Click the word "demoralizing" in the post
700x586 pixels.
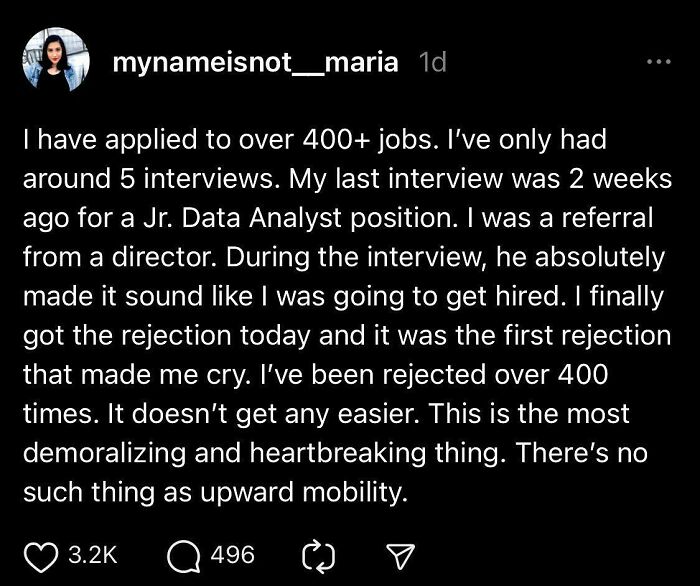112,453
